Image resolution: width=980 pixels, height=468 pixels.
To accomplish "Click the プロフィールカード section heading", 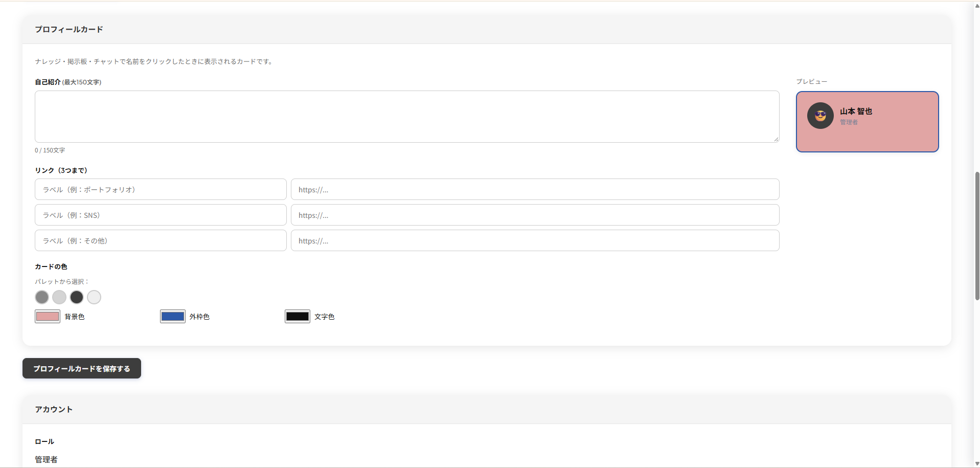I will pos(69,29).
